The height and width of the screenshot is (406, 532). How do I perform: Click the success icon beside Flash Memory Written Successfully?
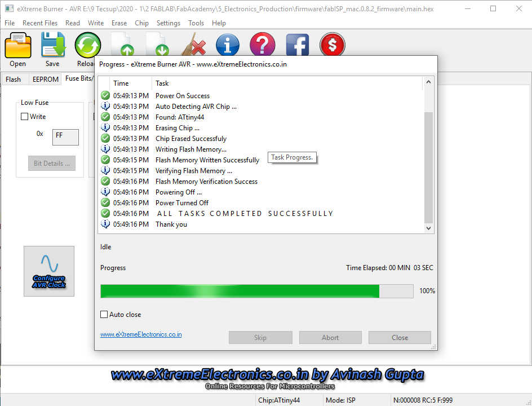point(105,160)
